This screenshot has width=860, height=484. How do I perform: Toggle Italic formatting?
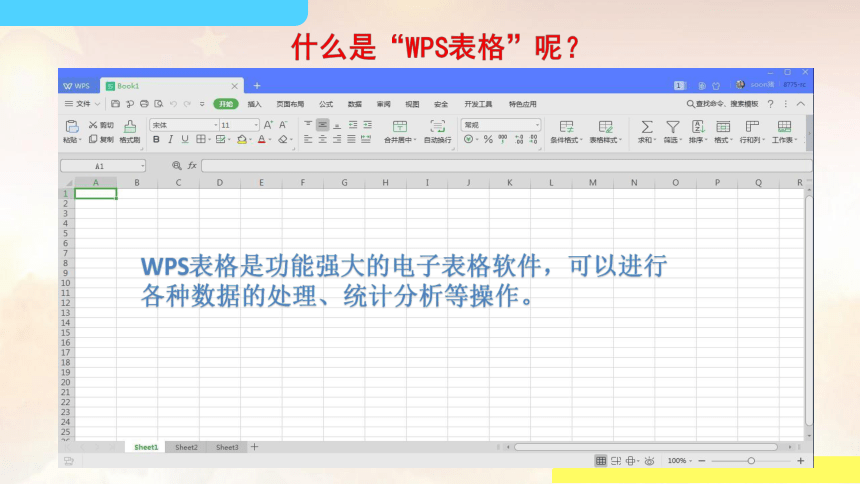pos(171,139)
